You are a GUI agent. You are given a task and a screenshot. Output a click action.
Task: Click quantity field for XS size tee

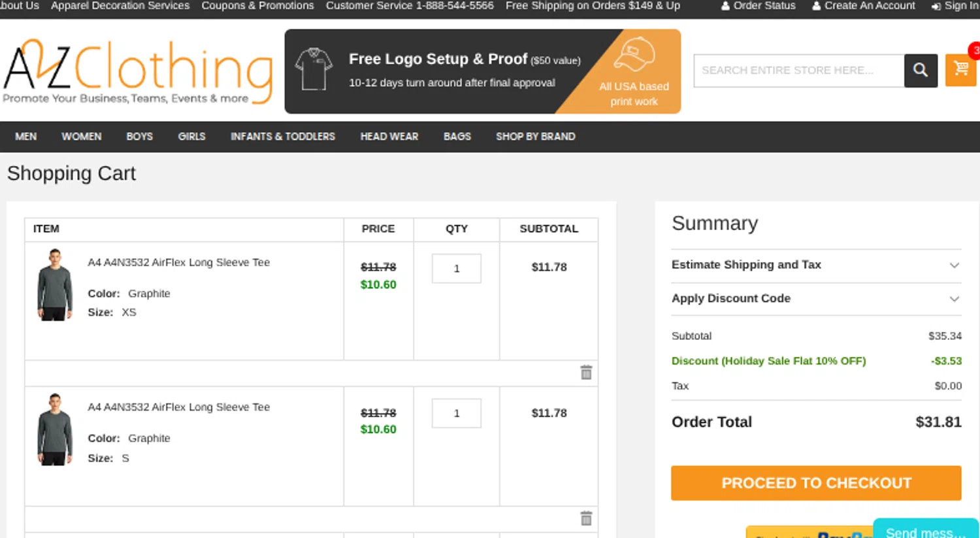pos(457,269)
